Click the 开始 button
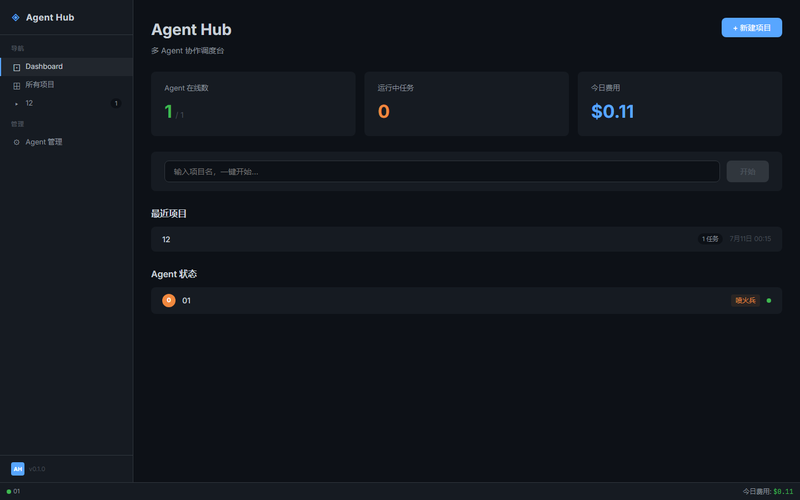This screenshot has height=500, width=800. [747, 171]
